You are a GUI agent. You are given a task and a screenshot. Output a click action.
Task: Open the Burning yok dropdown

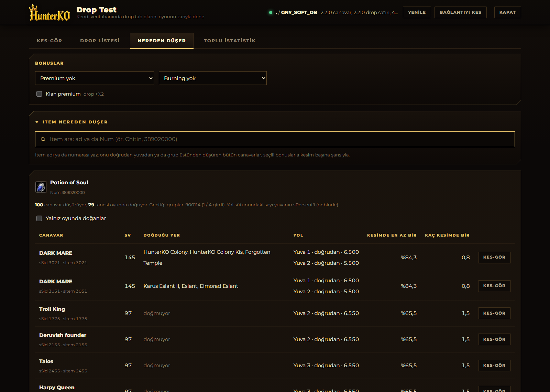click(x=213, y=78)
